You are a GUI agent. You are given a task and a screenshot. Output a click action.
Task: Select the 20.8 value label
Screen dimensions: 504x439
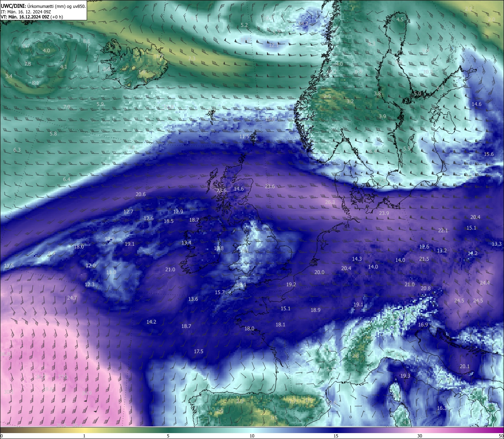[x=426, y=289]
